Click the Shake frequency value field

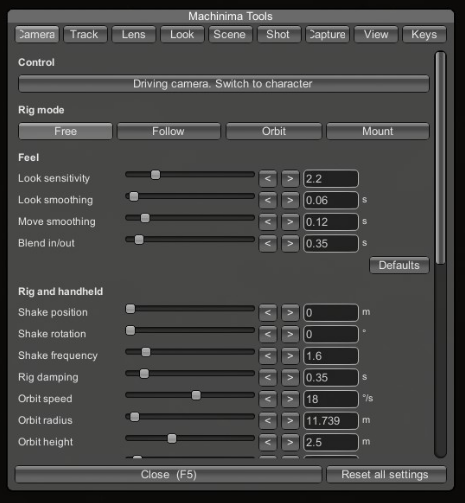(x=331, y=356)
